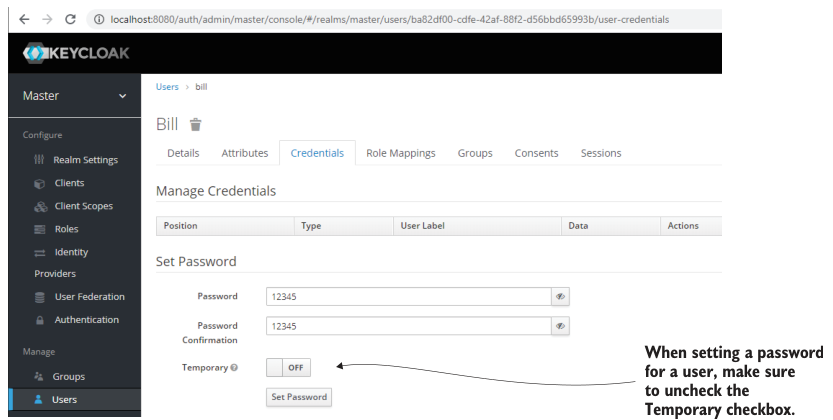
Task: Click the Set Password heading
Action: click(196, 261)
